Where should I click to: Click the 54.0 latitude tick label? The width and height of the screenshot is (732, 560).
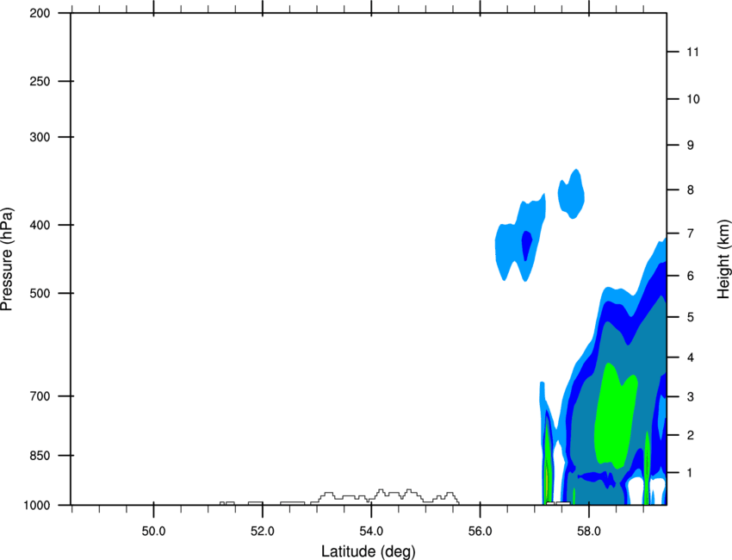[x=372, y=532]
